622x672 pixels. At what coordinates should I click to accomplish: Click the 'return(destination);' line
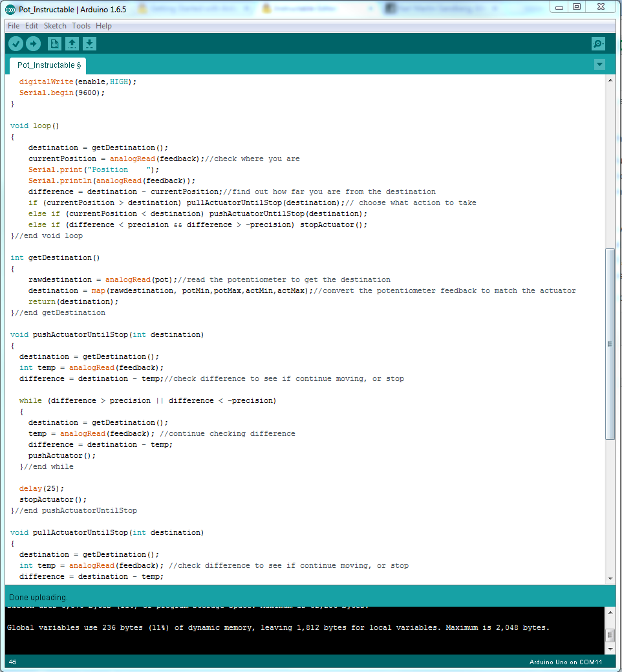[73, 301]
